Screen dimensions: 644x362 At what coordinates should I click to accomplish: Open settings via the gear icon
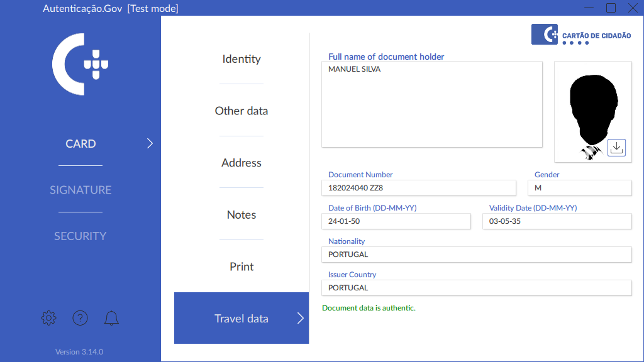pos(48,318)
